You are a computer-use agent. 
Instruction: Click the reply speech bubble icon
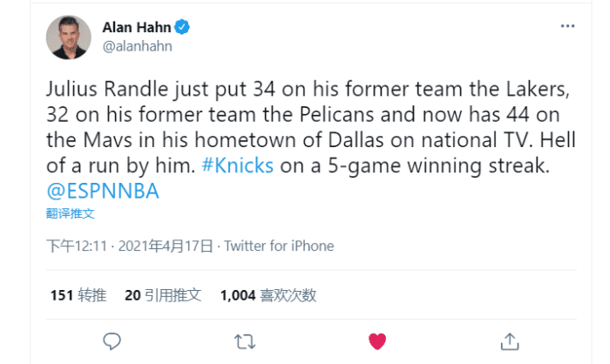pos(111,340)
